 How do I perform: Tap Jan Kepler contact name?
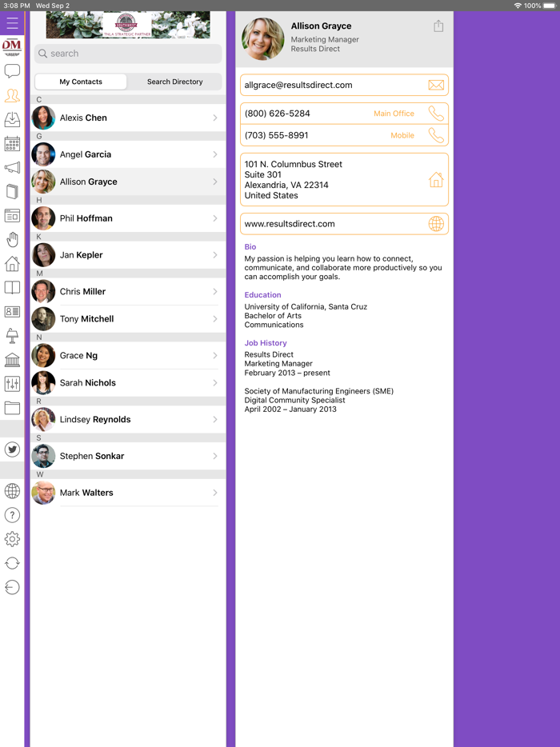[81, 255]
